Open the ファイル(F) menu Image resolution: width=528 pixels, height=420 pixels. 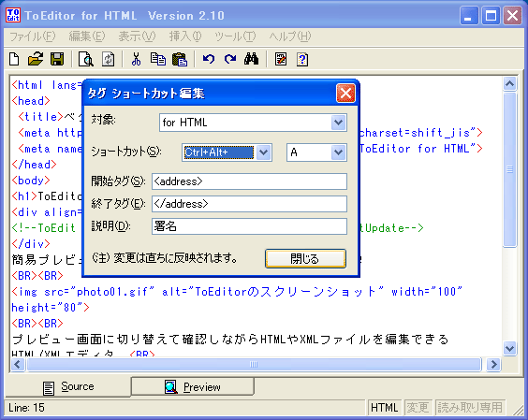coord(33,36)
